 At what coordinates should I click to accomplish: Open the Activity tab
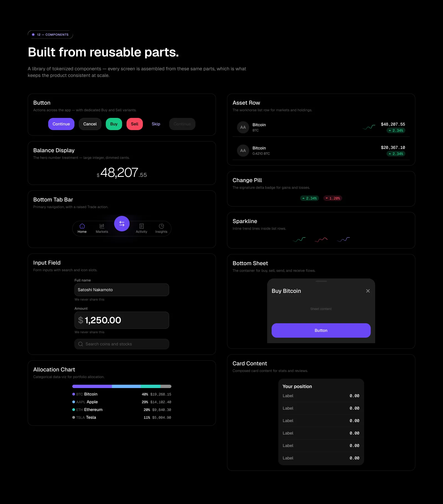tap(141, 228)
